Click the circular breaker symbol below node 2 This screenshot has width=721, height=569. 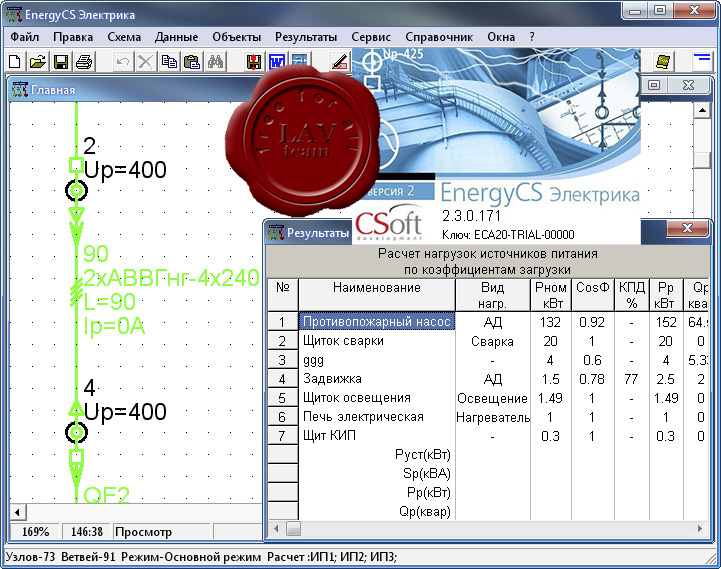point(76,190)
